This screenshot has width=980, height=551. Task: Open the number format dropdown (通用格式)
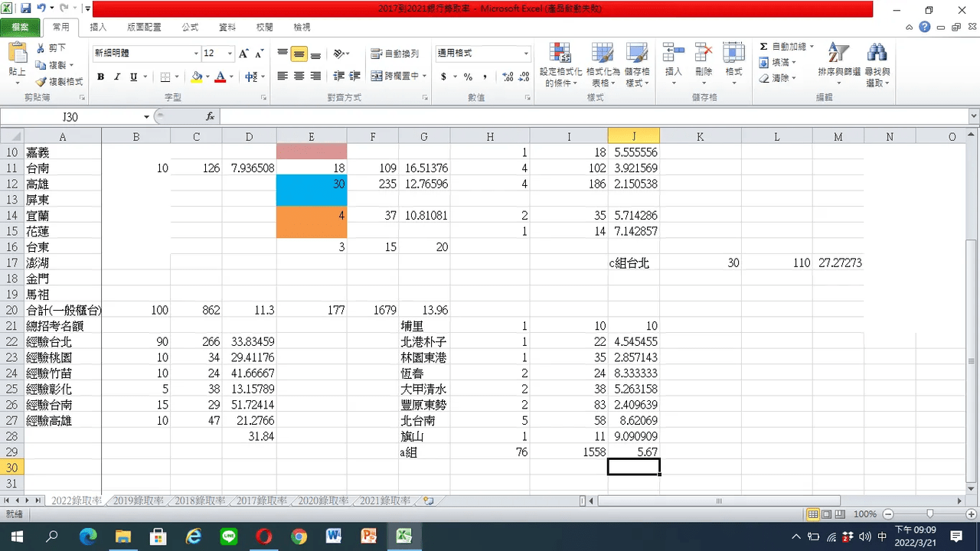coord(526,54)
